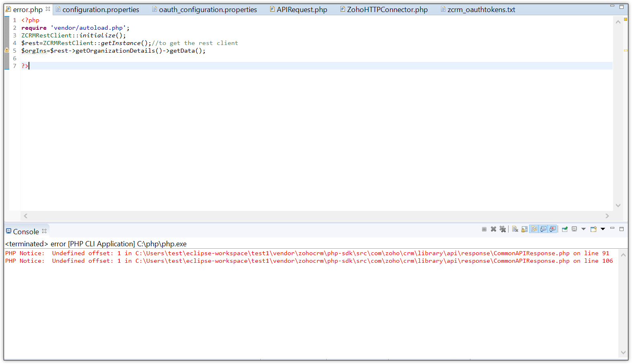The height and width of the screenshot is (364, 632).
Task: Click the Display Selected Console icon
Action: (x=574, y=229)
